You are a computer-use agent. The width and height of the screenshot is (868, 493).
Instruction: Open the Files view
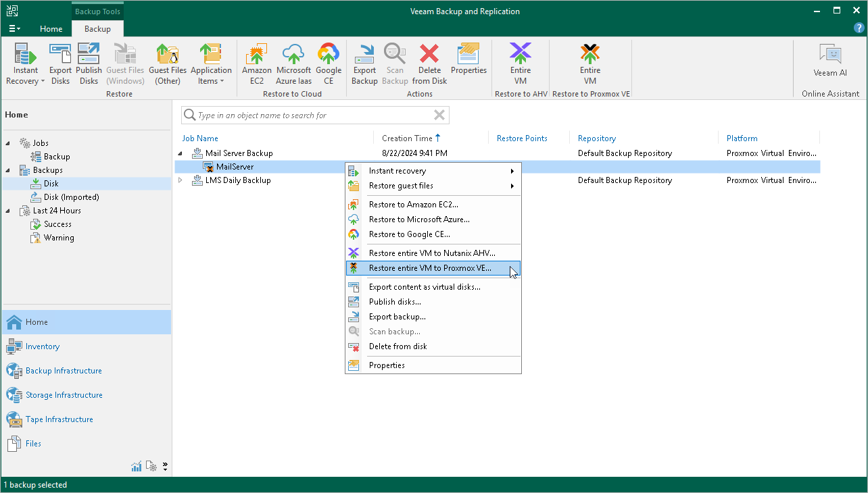[87, 444]
